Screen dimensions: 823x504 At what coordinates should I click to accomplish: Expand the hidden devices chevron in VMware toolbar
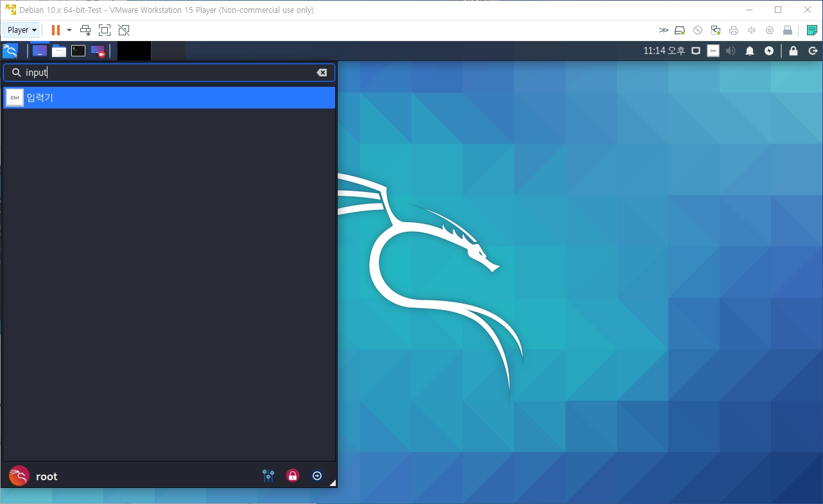pyautogui.click(x=664, y=30)
